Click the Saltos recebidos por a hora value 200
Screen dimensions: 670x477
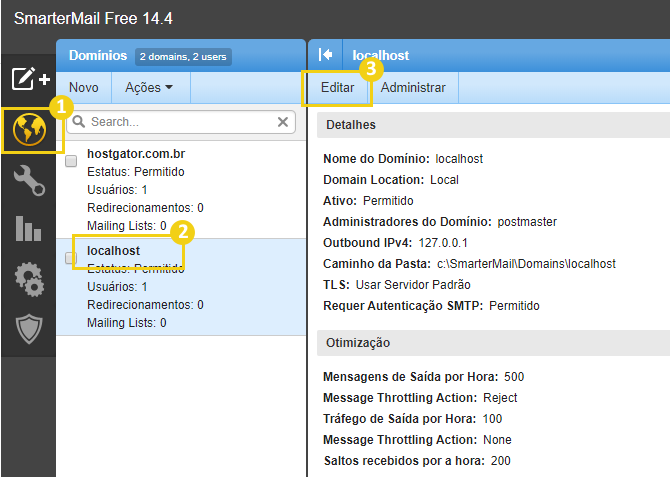(501, 461)
